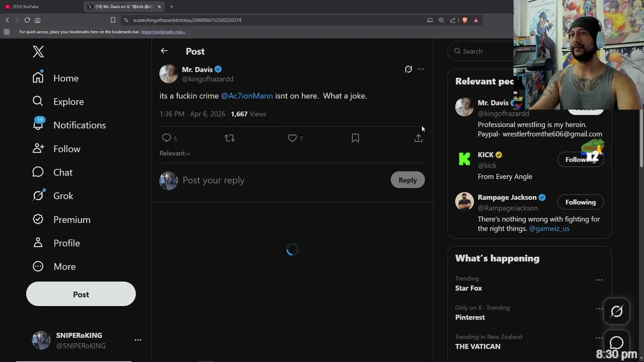
Task: Click the bookmark page icon in address bar
Action: coord(113,20)
